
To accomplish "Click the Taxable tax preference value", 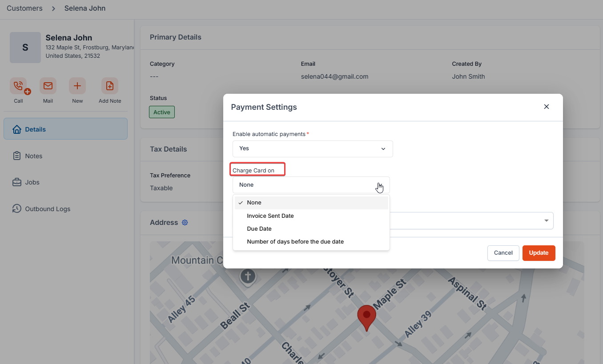I will pos(161,188).
